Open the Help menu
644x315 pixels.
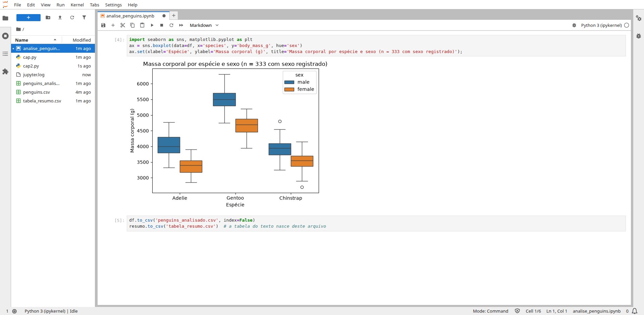pyautogui.click(x=132, y=5)
